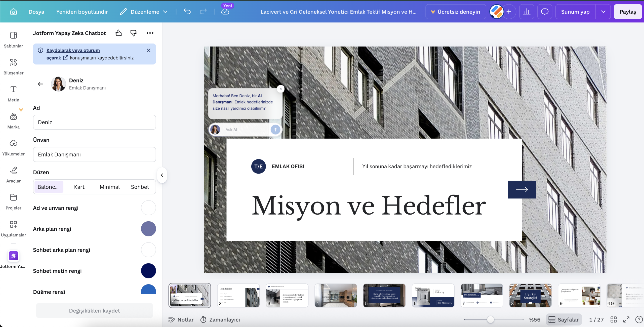Select page 5 thumbnail in filmstrip
Viewport: 644px width, 327px height.
pos(384,296)
